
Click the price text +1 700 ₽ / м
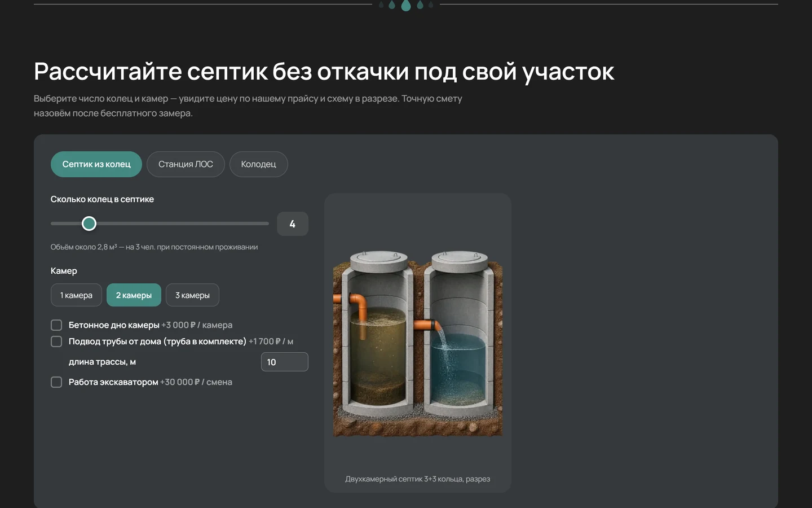pos(271,341)
